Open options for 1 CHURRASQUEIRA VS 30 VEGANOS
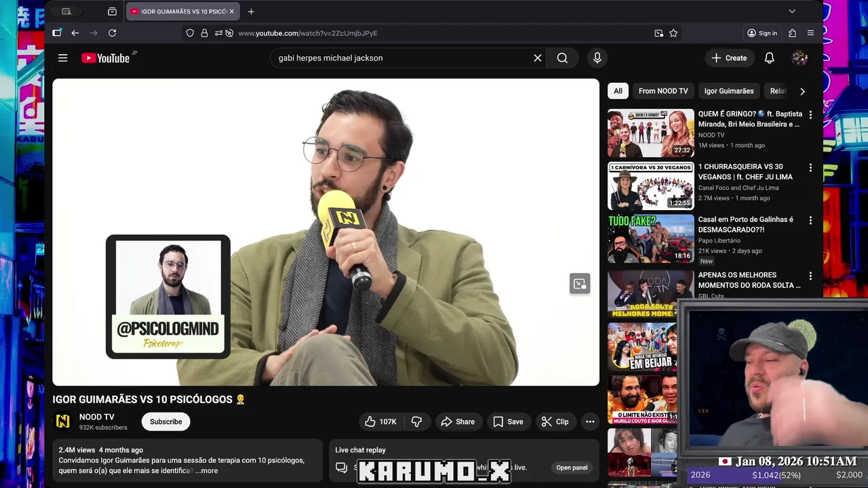This screenshot has height=488, width=868. point(810,167)
